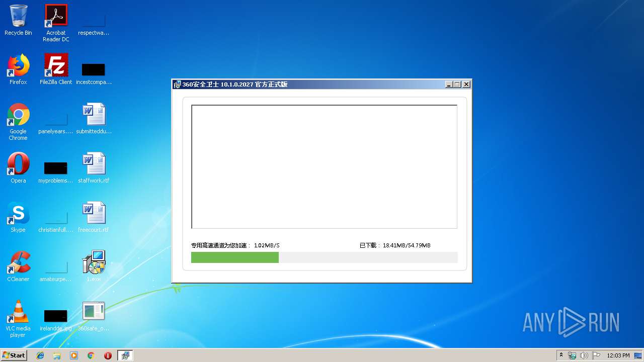Image resolution: width=644 pixels, height=362 pixels.
Task: Open the Action Center flag icon
Action: pyautogui.click(x=596, y=355)
